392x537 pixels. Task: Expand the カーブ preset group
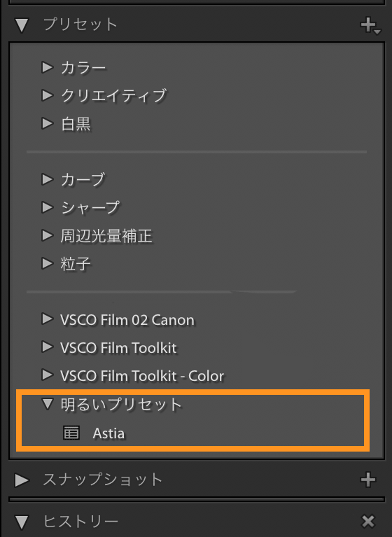click(47, 179)
